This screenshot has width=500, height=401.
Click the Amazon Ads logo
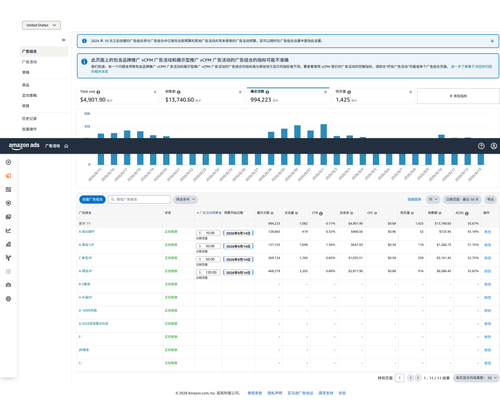click(24, 146)
